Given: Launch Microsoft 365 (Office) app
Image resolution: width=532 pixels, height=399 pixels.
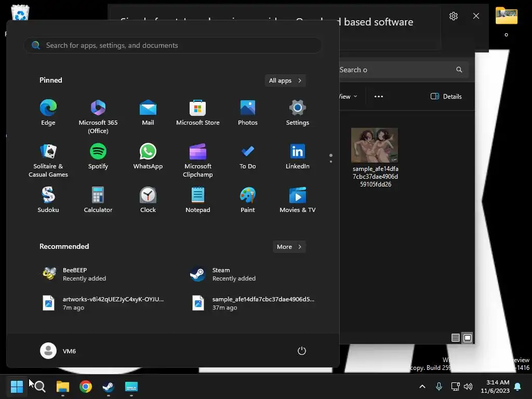Looking at the screenshot, I should pos(98,117).
